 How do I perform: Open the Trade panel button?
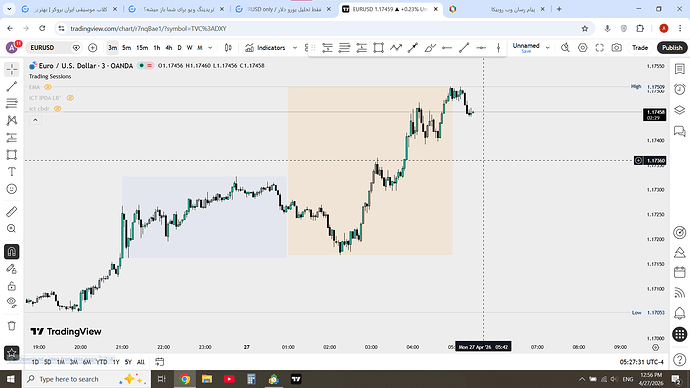click(640, 48)
